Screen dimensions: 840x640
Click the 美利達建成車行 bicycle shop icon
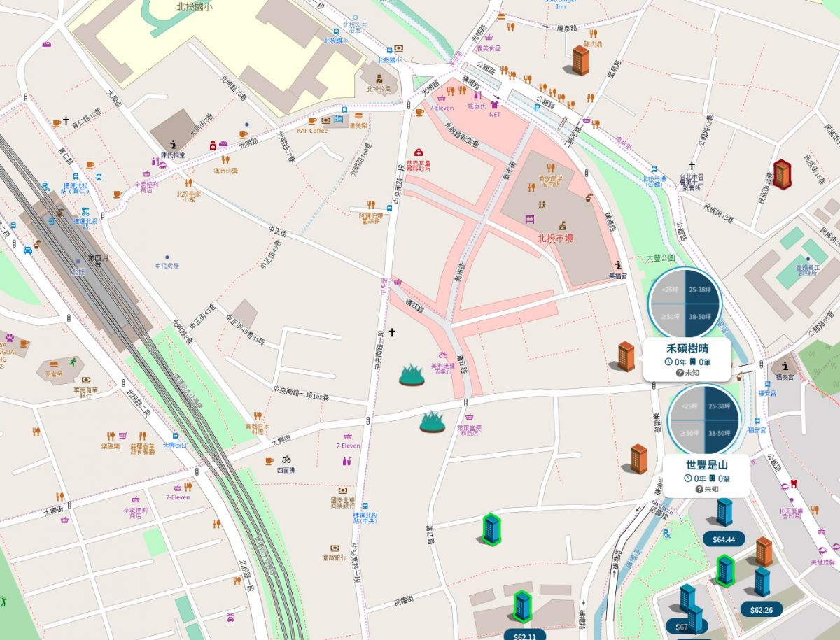click(x=442, y=355)
